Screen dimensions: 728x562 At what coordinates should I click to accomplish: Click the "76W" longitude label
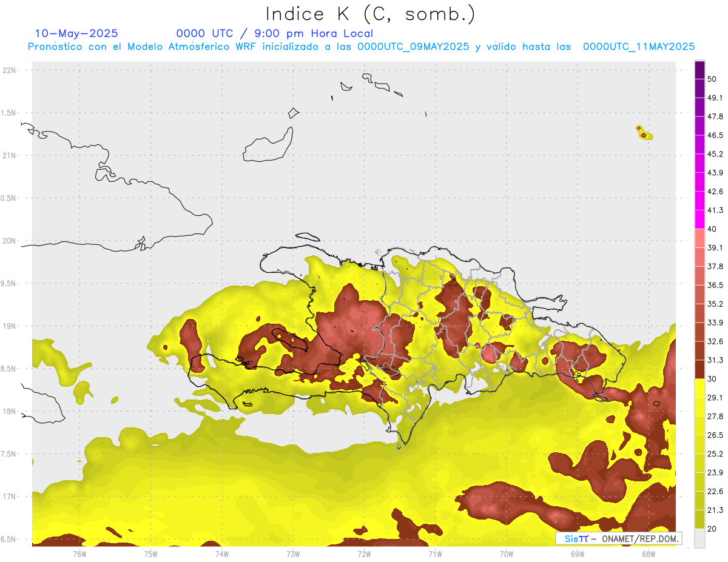[x=79, y=554]
